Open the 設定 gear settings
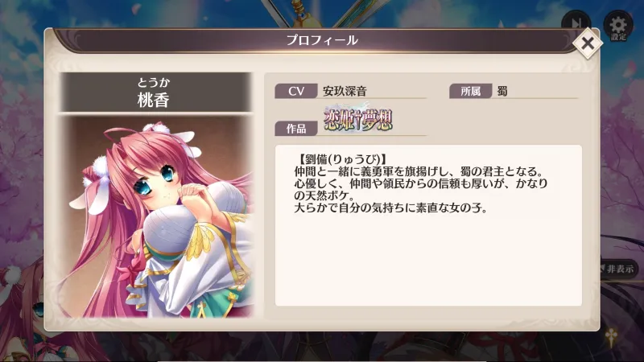This screenshot has height=362, width=644. (618, 26)
